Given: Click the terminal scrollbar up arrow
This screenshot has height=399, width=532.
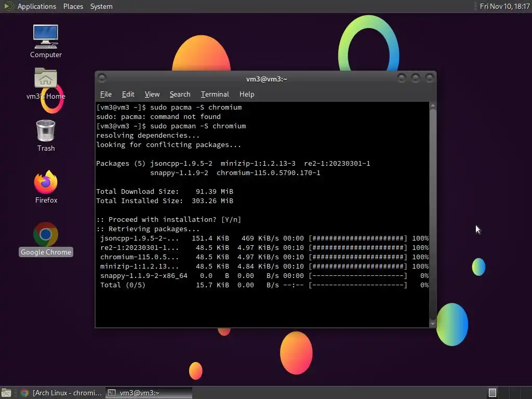Looking at the screenshot, I should [x=433, y=106].
